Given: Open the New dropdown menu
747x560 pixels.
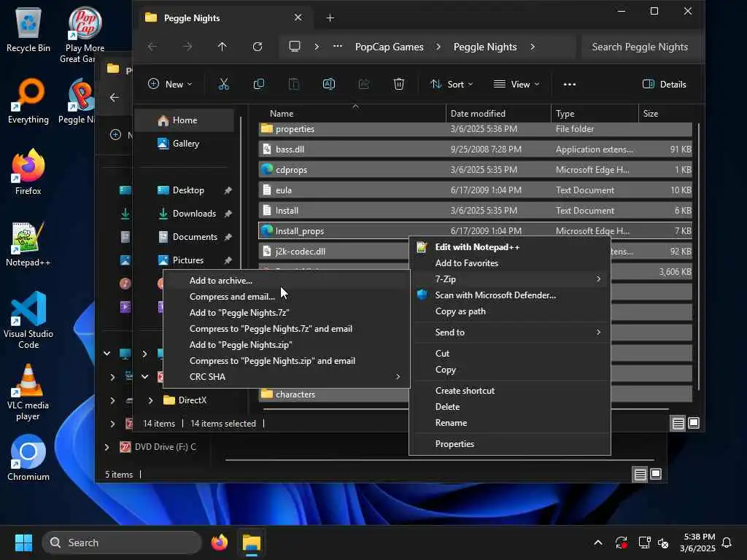Looking at the screenshot, I should 170,85.
